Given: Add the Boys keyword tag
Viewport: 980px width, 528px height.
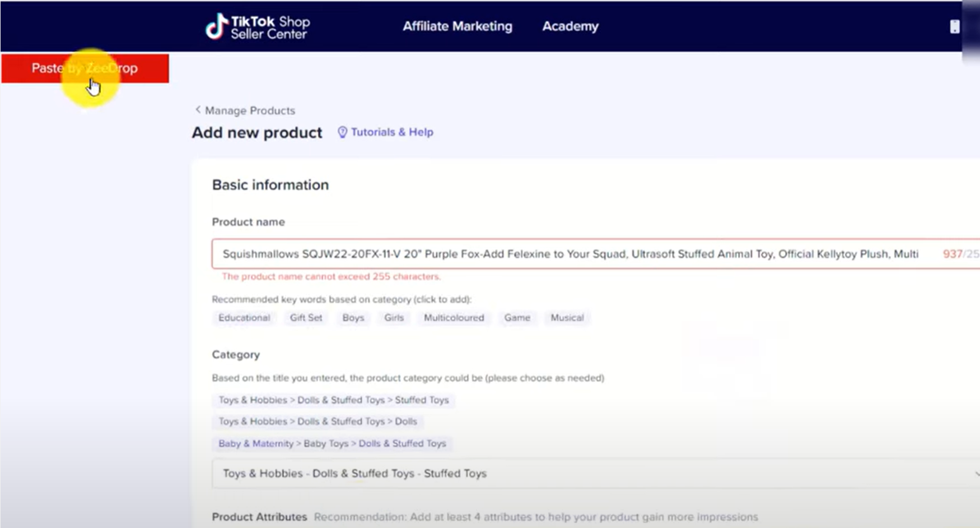Looking at the screenshot, I should pos(353,318).
